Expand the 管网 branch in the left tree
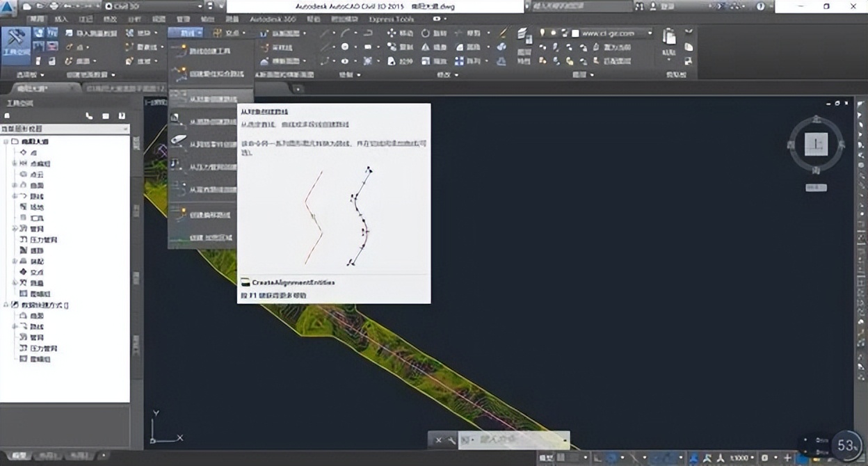Viewport: 868px width, 466px height. 14,228
